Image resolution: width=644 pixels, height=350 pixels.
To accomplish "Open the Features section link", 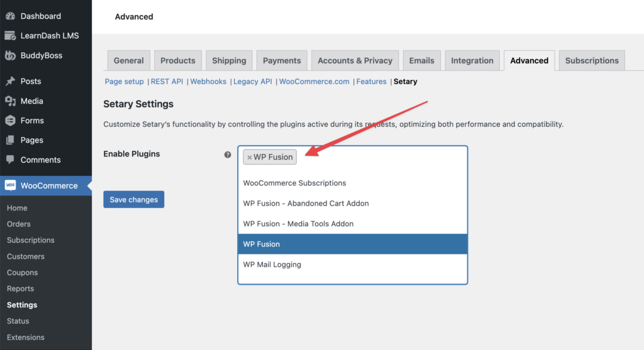I will pyautogui.click(x=371, y=81).
